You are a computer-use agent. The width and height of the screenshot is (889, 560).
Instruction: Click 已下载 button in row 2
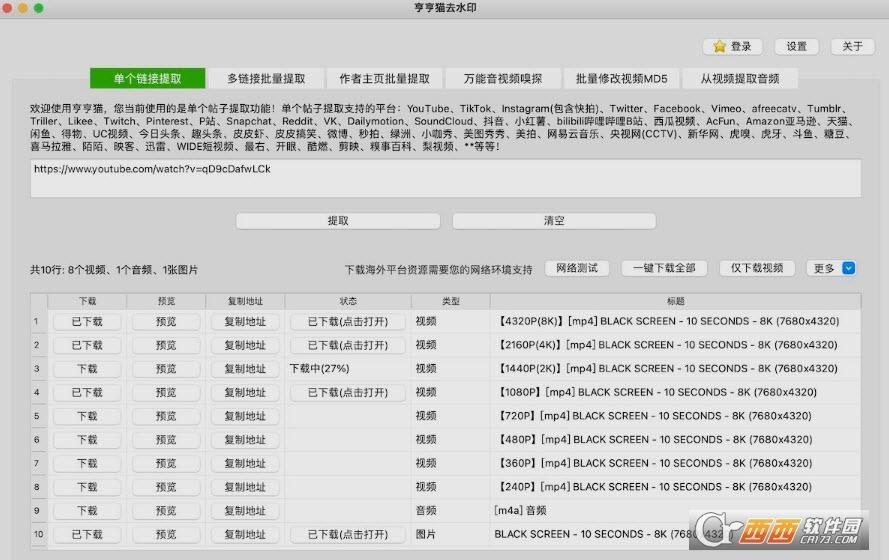[x=87, y=345]
